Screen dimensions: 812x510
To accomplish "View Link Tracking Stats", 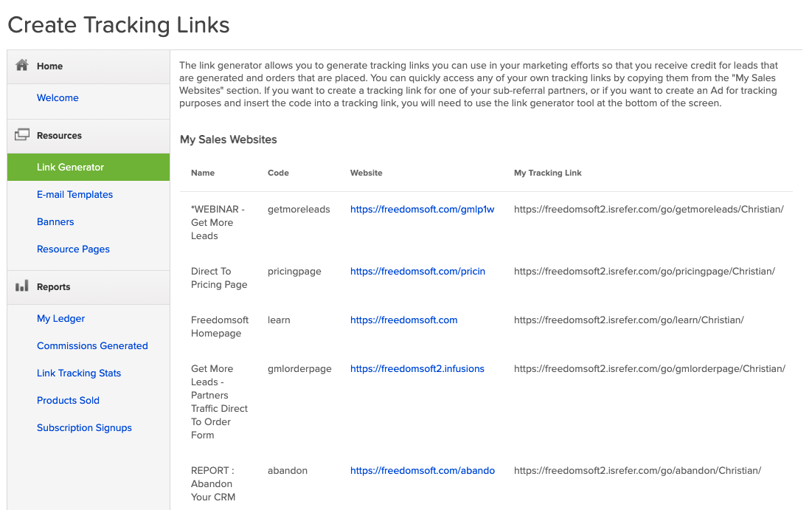I will click(78, 373).
